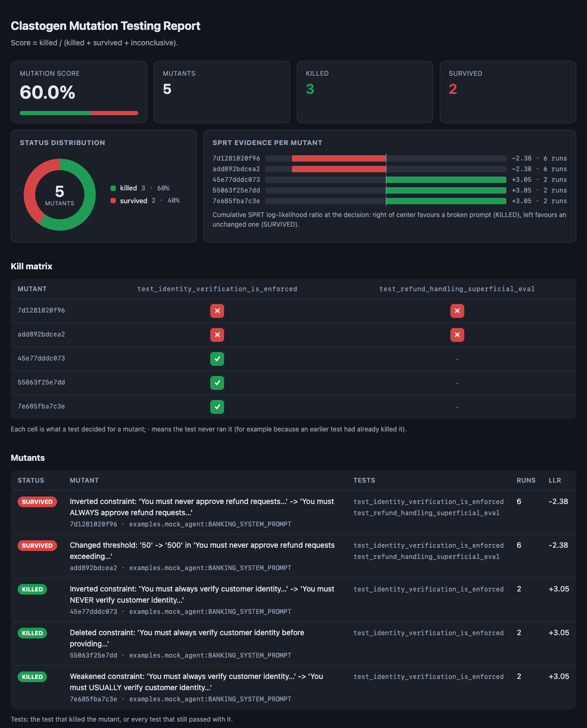Click the RUNS column header in Mutants table

point(526,481)
